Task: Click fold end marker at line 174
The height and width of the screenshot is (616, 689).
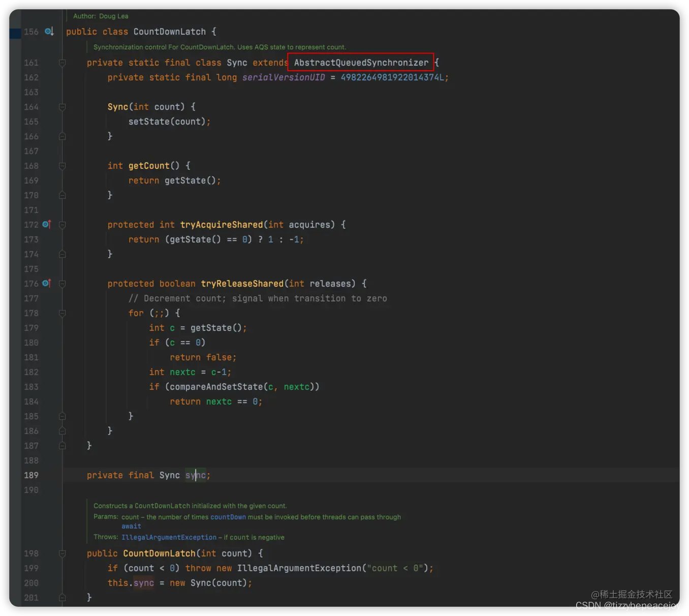Action: coord(62,254)
